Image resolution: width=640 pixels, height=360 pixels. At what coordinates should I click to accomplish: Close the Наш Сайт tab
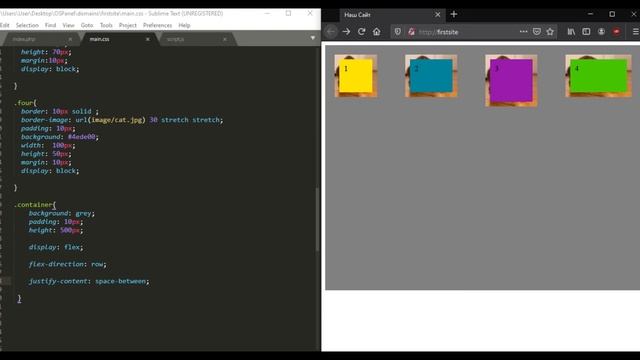click(438, 15)
